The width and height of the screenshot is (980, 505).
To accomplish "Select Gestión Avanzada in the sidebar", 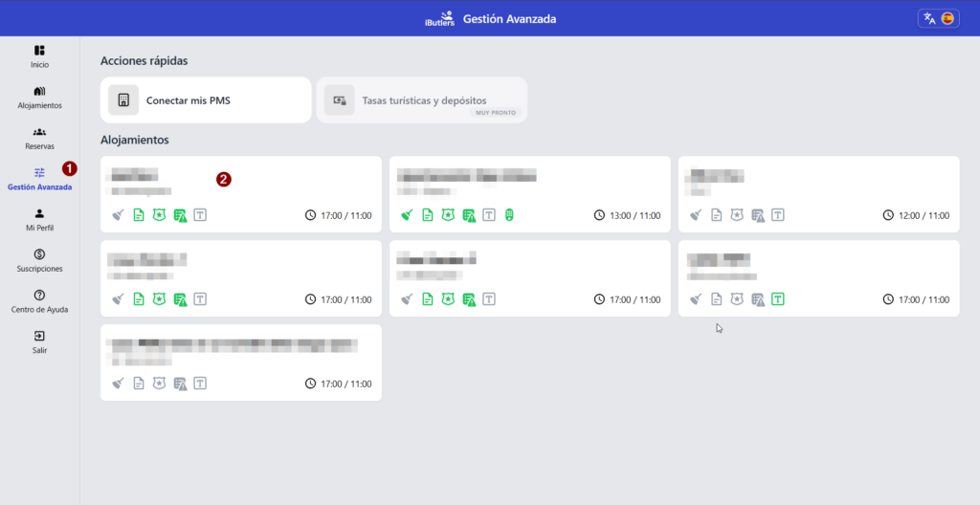I will [39, 179].
